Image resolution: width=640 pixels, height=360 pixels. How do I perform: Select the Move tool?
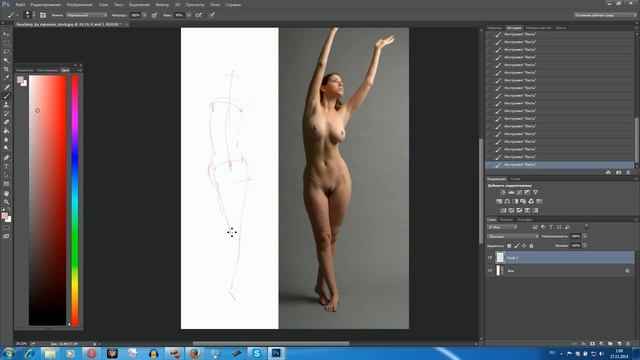[x=6, y=34]
